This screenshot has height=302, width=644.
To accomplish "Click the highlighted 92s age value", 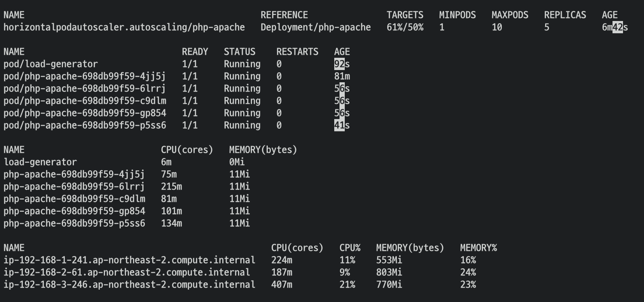I will click(x=342, y=64).
